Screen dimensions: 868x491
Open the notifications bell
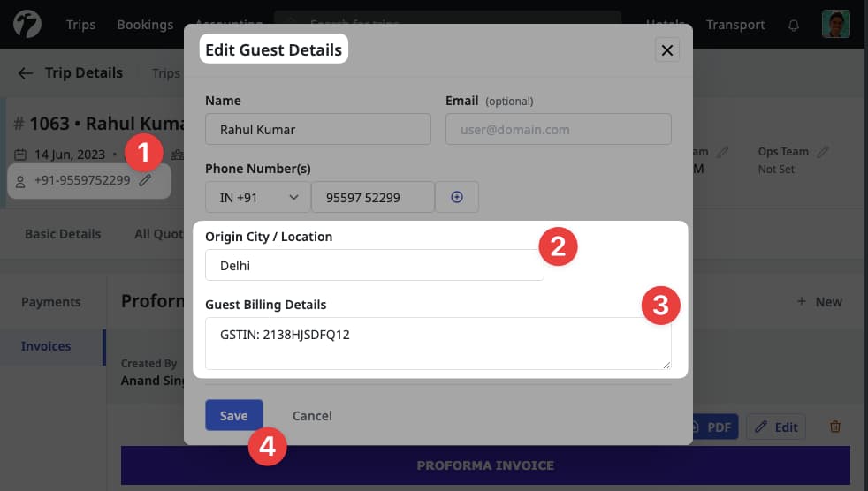tap(794, 25)
